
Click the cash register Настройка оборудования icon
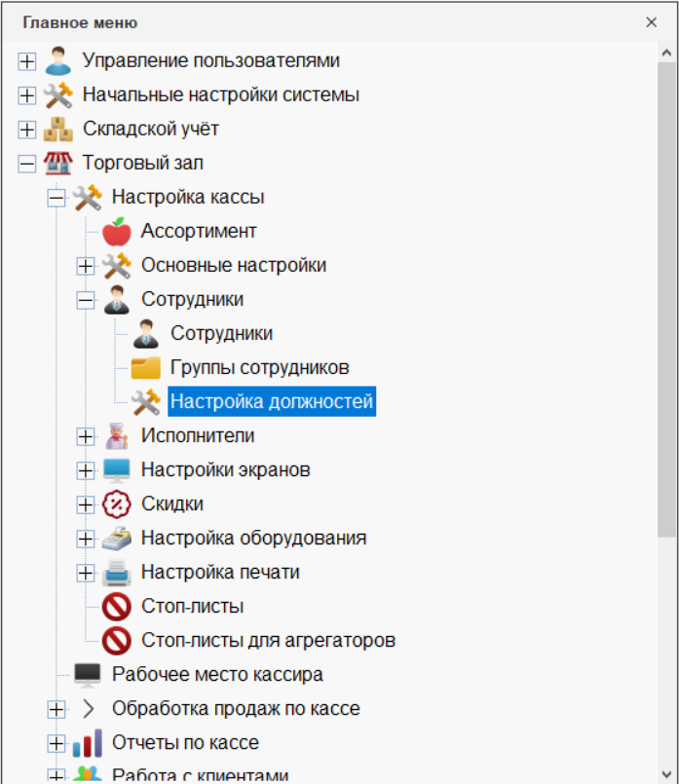tap(116, 539)
